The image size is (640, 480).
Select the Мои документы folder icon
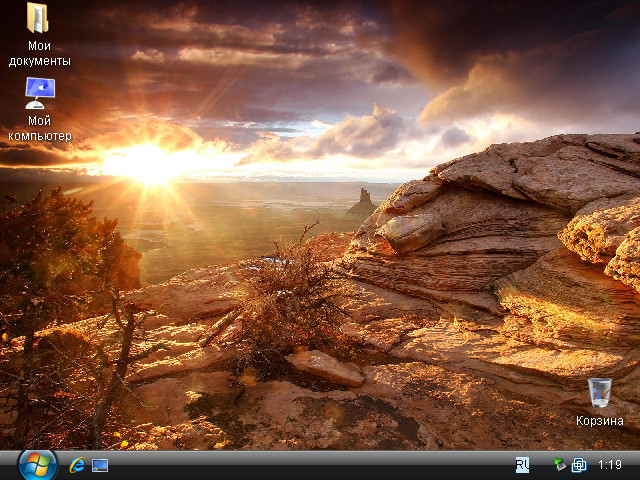tap(39, 19)
